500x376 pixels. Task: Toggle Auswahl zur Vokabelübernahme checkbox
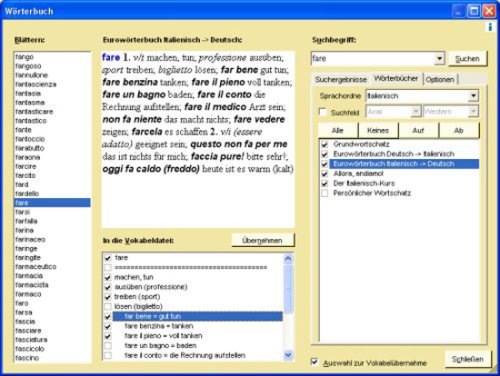314,362
